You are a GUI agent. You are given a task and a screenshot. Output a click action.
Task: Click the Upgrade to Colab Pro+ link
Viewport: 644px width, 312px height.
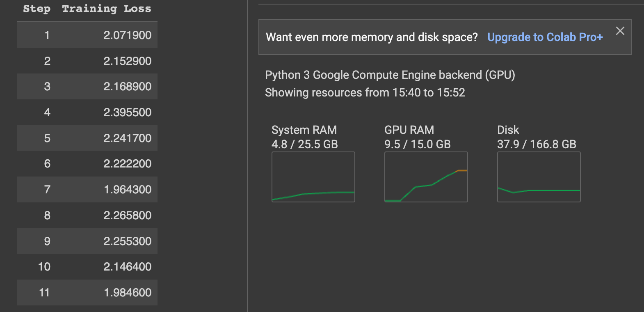tap(545, 37)
